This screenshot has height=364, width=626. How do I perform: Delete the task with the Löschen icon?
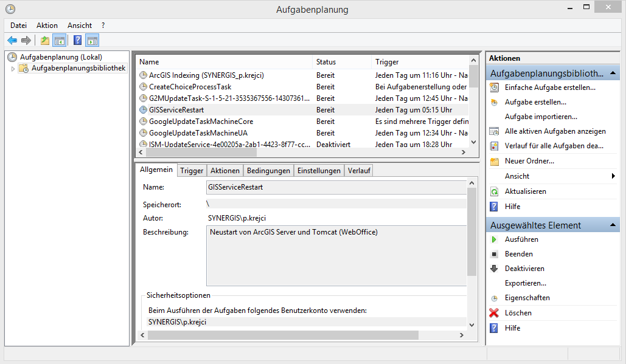tap(493, 312)
